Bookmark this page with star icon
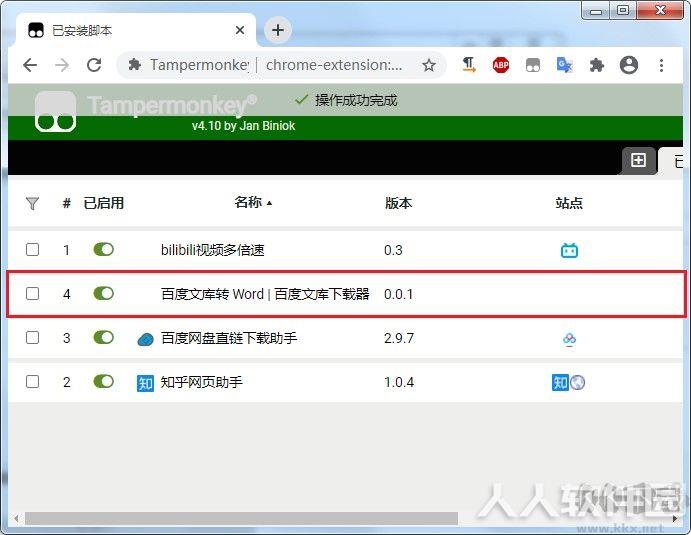This screenshot has width=691, height=535. pyautogui.click(x=428, y=65)
